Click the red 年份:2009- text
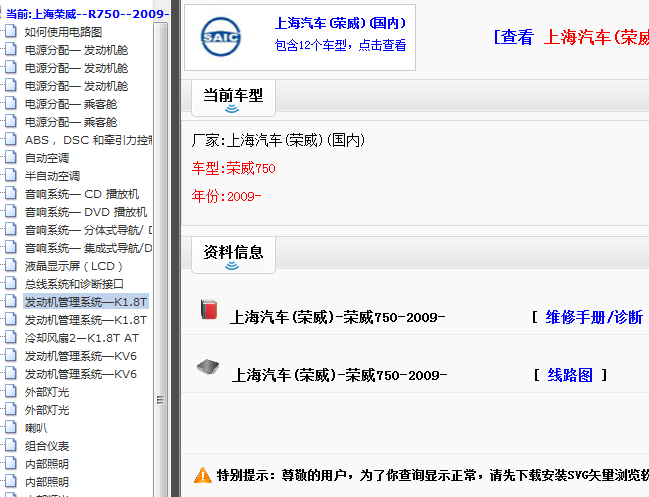The height and width of the screenshot is (497, 649). pyautogui.click(x=226, y=196)
